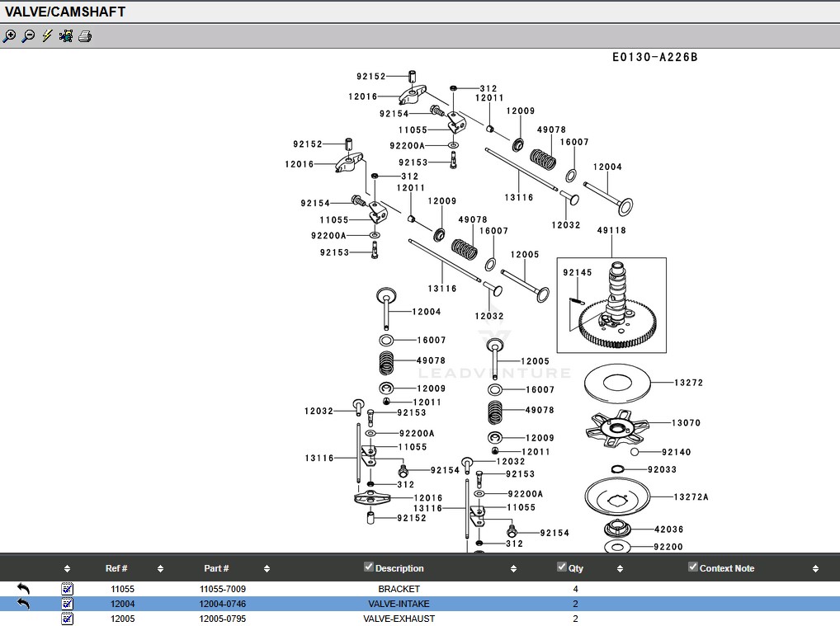Click the zoom in magnifier icon
Viewport: 840px width, 626px height.
pyautogui.click(x=9, y=36)
